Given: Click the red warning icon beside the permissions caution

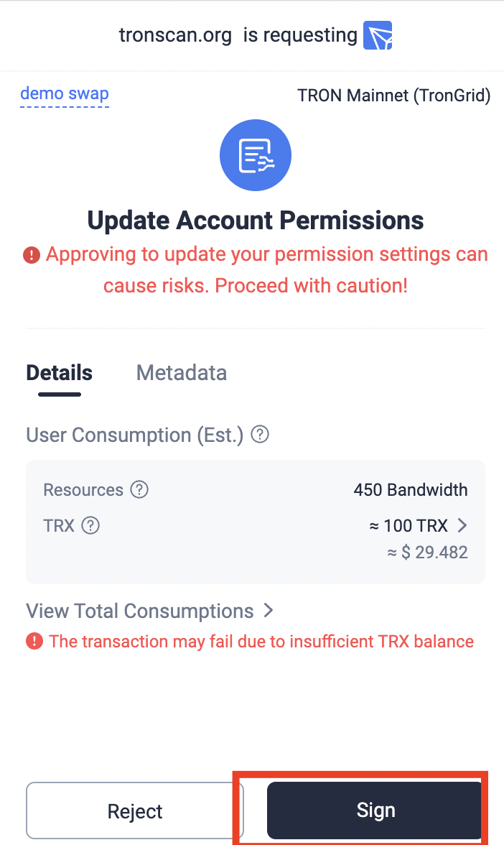Looking at the screenshot, I should click(32, 255).
